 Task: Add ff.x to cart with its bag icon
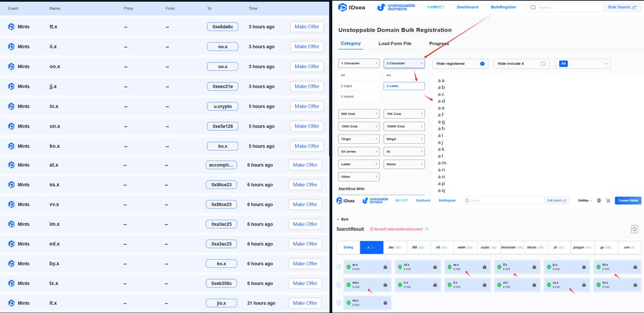pos(535,267)
